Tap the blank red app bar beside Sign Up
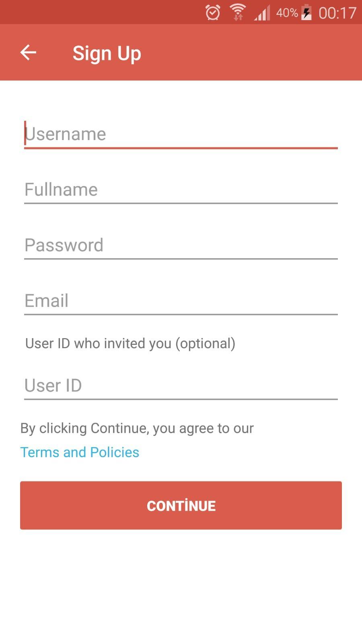Image resolution: width=362 pixels, height=644 pixels. pyautogui.click(x=249, y=52)
